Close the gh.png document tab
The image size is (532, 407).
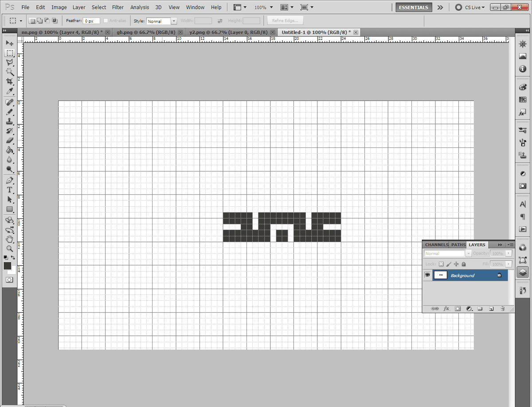click(x=180, y=32)
